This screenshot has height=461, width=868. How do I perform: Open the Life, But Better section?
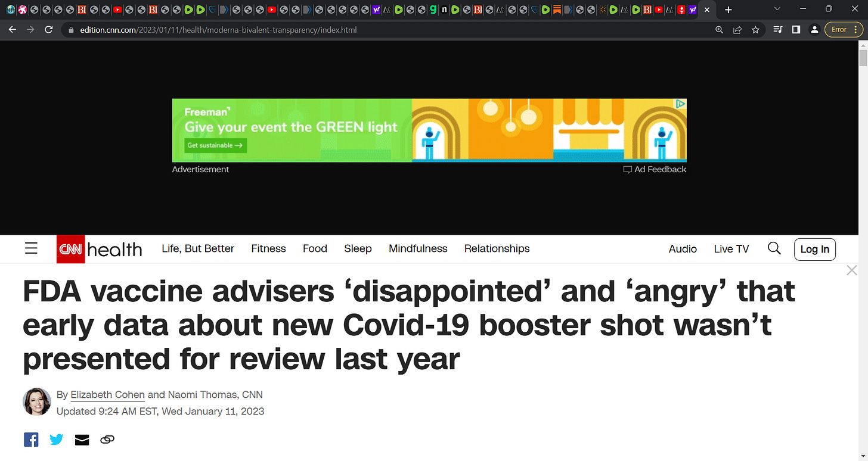(x=198, y=248)
